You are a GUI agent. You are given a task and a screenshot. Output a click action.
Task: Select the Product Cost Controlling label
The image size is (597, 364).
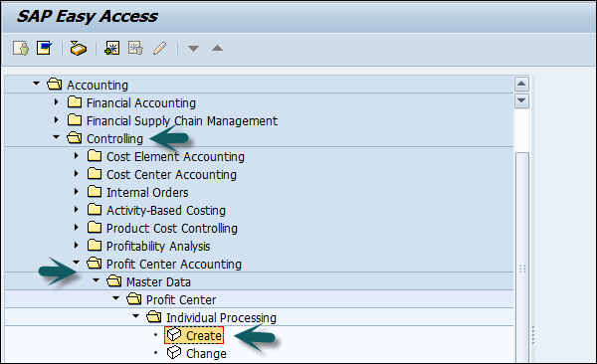(x=172, y=229)
